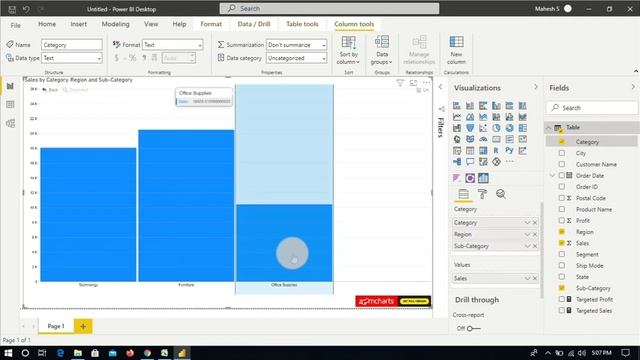Select the decomposition tree visual

457,162
